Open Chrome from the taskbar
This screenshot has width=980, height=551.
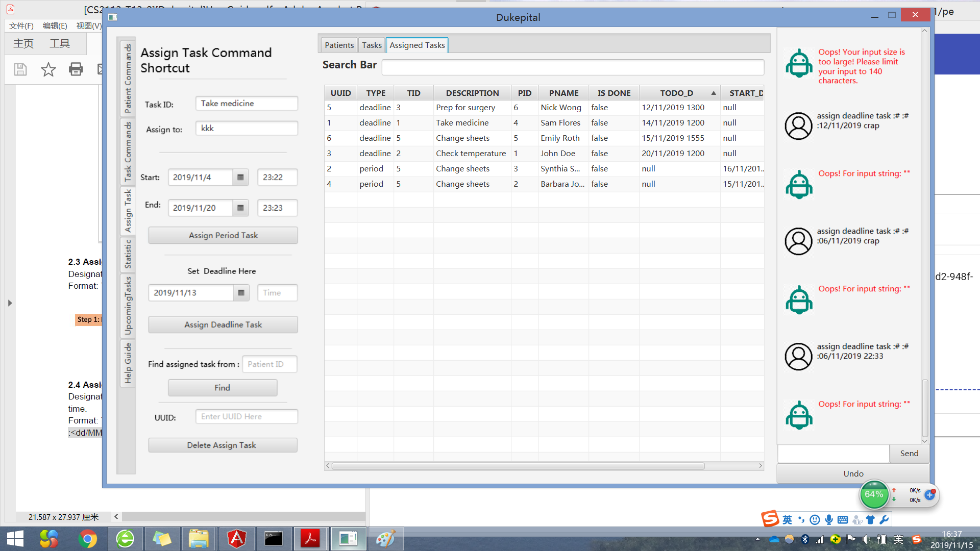click(x=87, y=539)
